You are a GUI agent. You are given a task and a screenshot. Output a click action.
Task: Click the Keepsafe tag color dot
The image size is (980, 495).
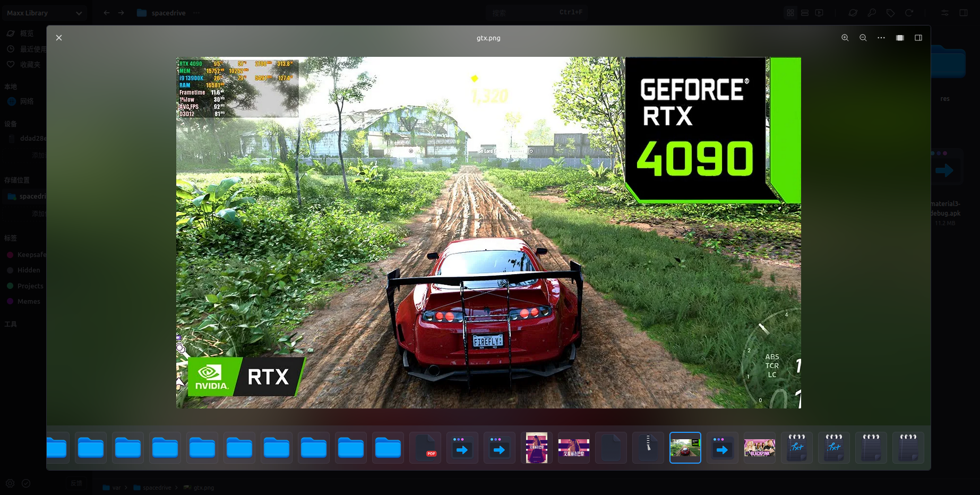point(10,255)
